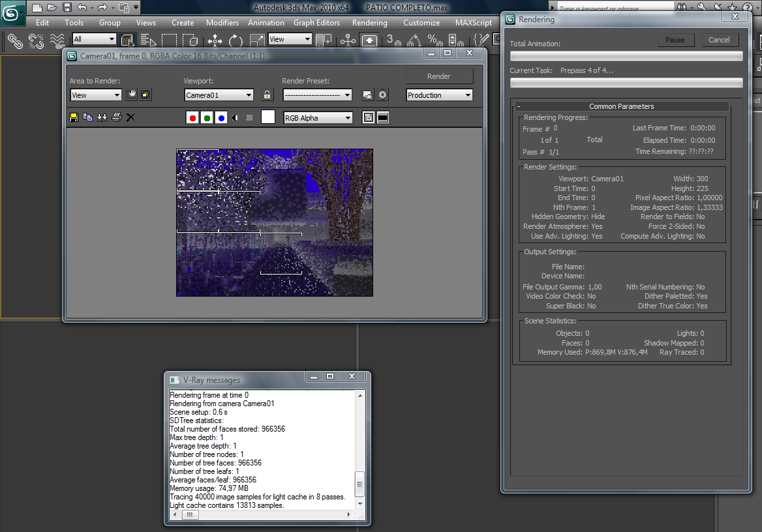Viewport: 762px width, 532px height.
Task: Activate the Select and Rotate tool
Action: point(236,40)
